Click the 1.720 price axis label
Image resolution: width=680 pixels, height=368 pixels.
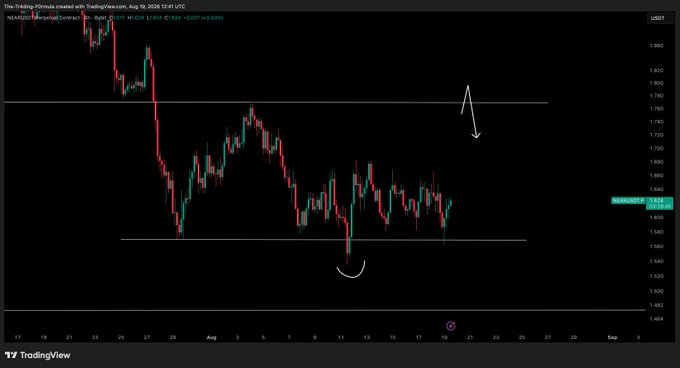click(x=657, y=135)
